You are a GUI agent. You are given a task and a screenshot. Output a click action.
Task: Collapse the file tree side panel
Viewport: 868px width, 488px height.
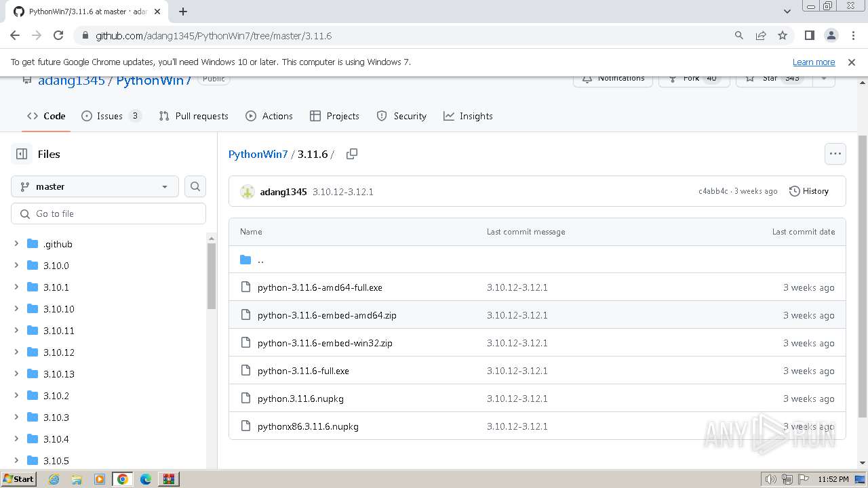pos(22,154)
